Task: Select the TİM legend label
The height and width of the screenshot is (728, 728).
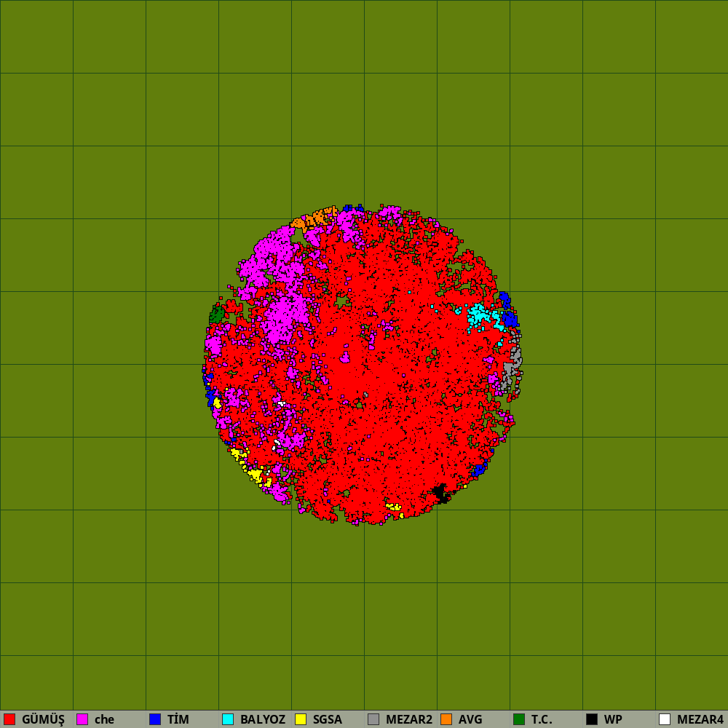Action: [x=178, y=720]
